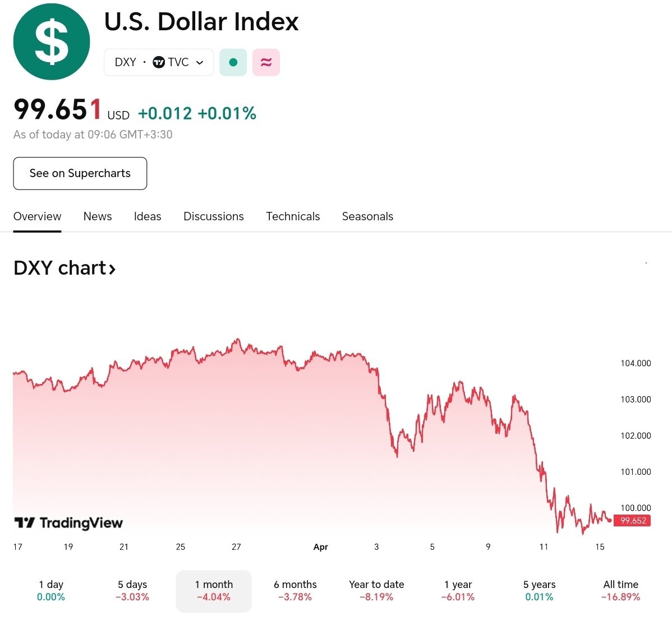Open the Ideas tab
The width and height of the screenshot is (672, 634).
(148, 216)
